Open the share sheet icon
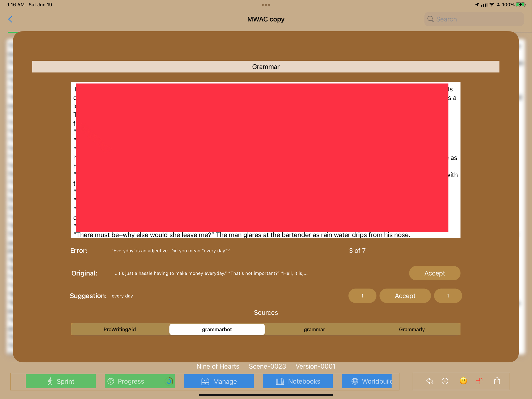This screenshot has width=532, height=399. (497, 381)
